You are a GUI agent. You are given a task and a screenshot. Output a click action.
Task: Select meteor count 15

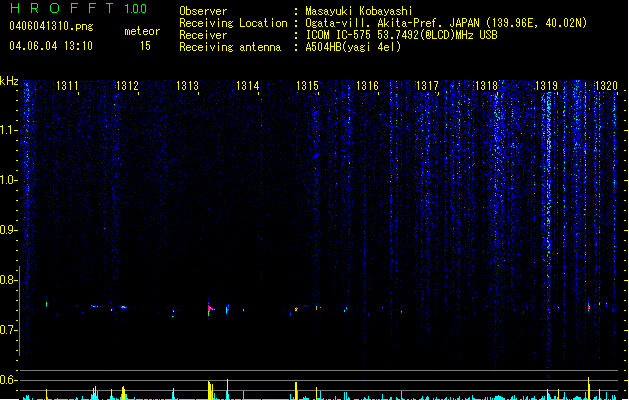point(145,46)
